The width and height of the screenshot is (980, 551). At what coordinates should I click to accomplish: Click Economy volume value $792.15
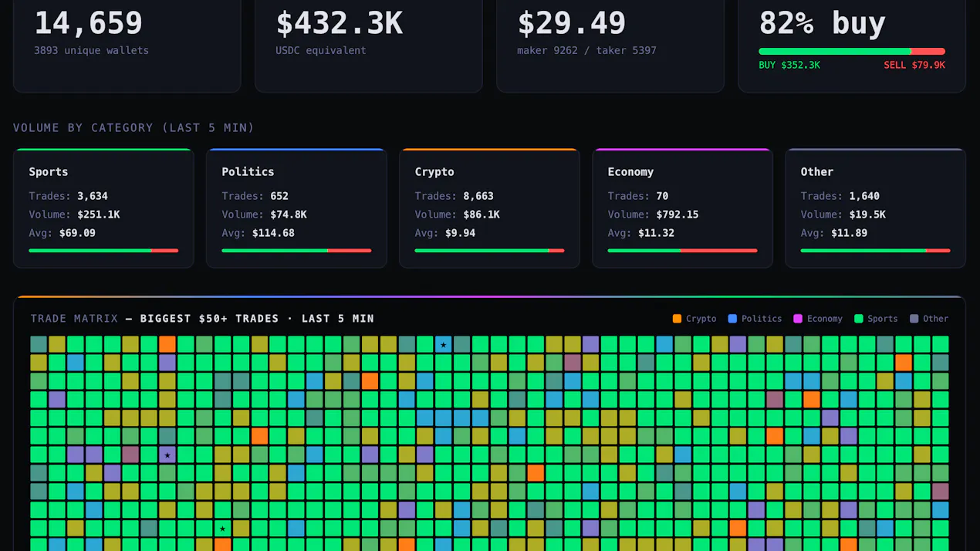[x=678, y=215]
